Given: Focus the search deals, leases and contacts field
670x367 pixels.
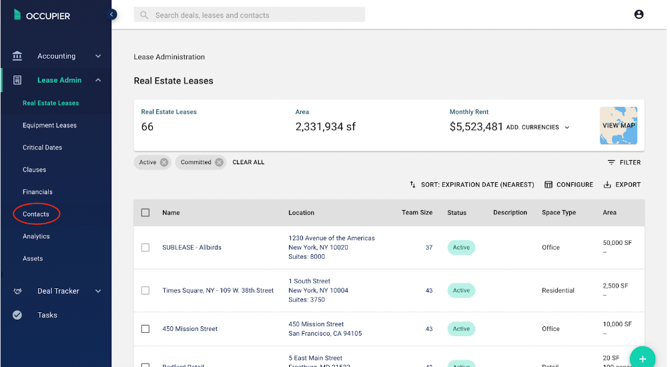Looking at the screenshot, I should [x=250, y=15].
